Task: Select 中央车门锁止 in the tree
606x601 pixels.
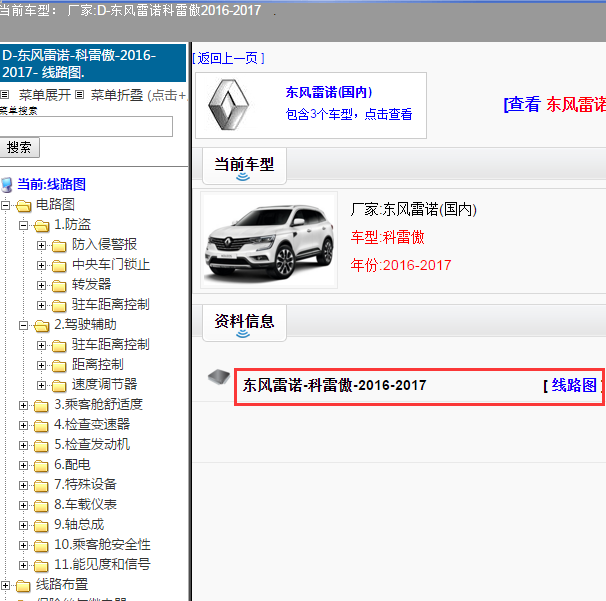Action: tap(110, 265)
